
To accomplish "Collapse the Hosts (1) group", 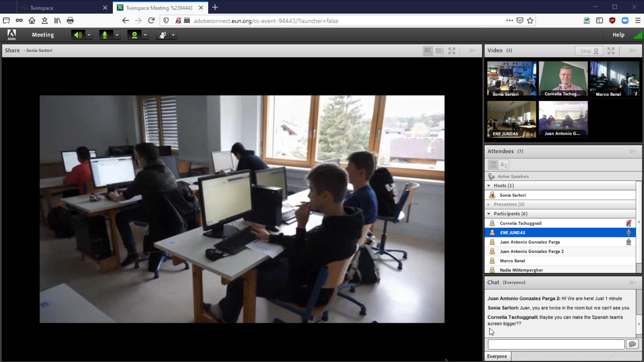I will (489, 186).
